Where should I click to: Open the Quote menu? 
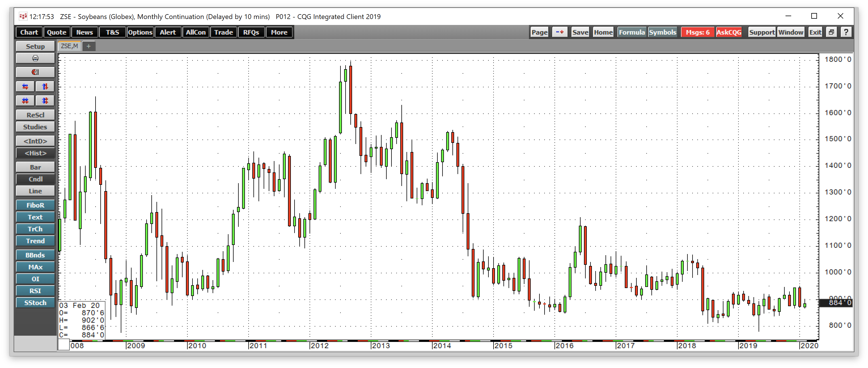57,32
